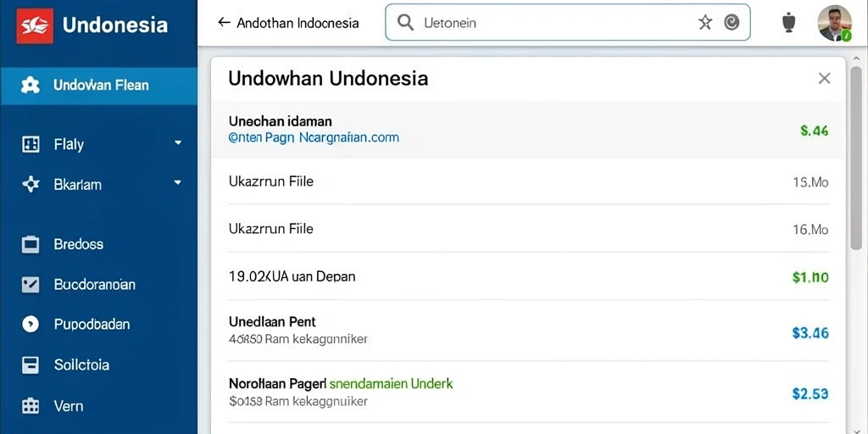868x434 pixels.
Task: Click the Undowhan Undonesia panel heading
Action: (x=328, y=78)
